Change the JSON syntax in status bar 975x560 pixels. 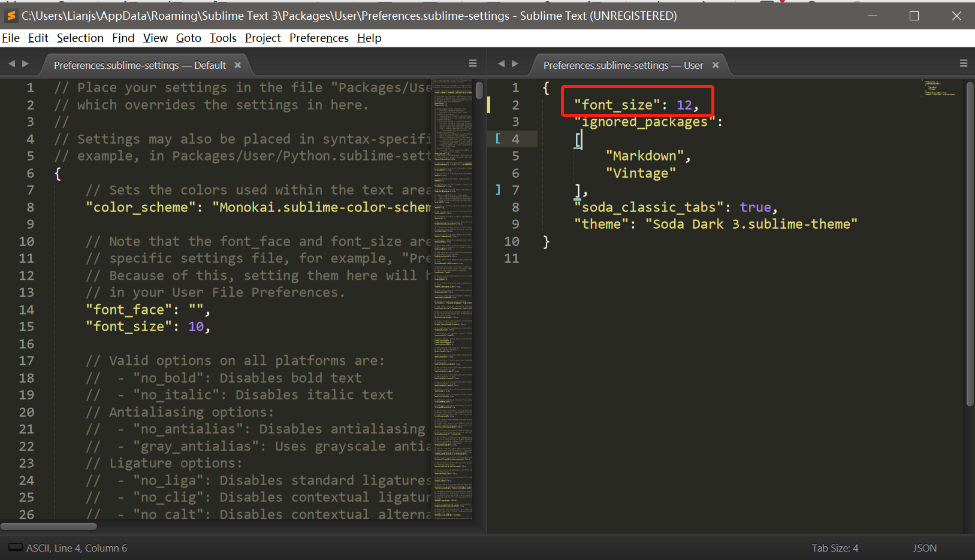[x=925, y=548]
